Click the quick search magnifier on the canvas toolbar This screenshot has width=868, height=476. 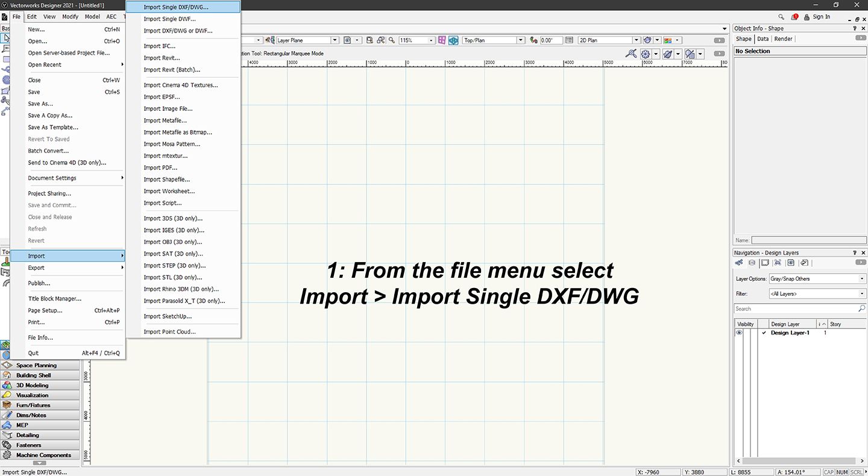tap(631, 54)
